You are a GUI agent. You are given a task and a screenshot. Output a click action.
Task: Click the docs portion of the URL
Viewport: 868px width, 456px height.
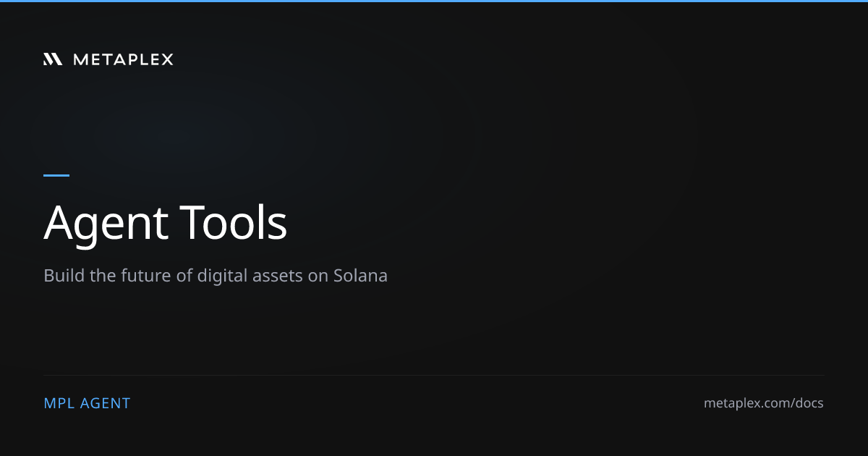[809, 403]
